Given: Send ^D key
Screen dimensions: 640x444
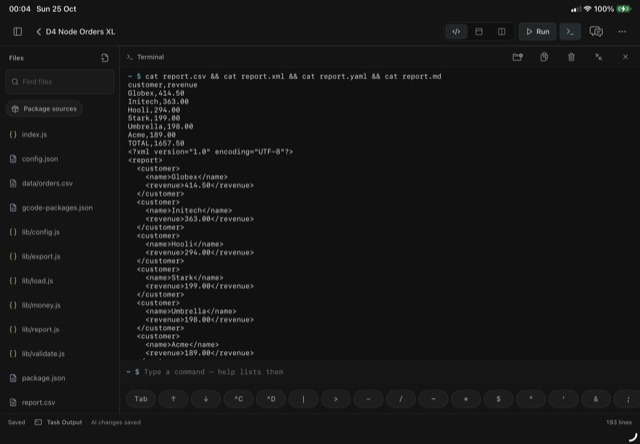Looking at the screenshot, I should pyautogui.click(x=271, y=399).
